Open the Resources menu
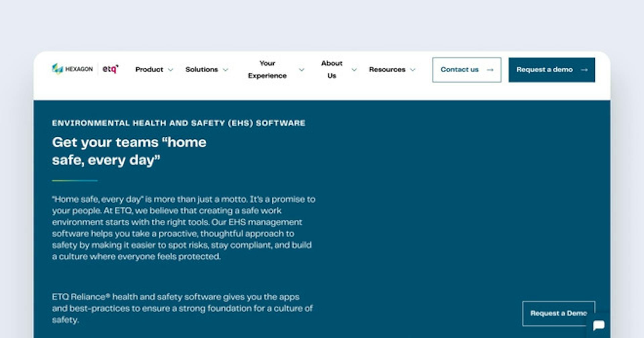This screenshot has width=644, height=338. (x=387, y=69)
